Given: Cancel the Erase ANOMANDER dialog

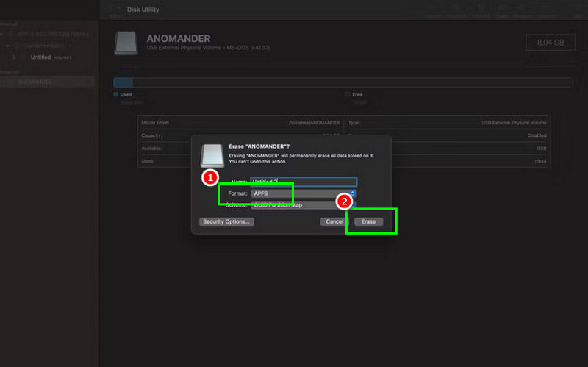Looking at the screenshot, I should coord(334,222).
